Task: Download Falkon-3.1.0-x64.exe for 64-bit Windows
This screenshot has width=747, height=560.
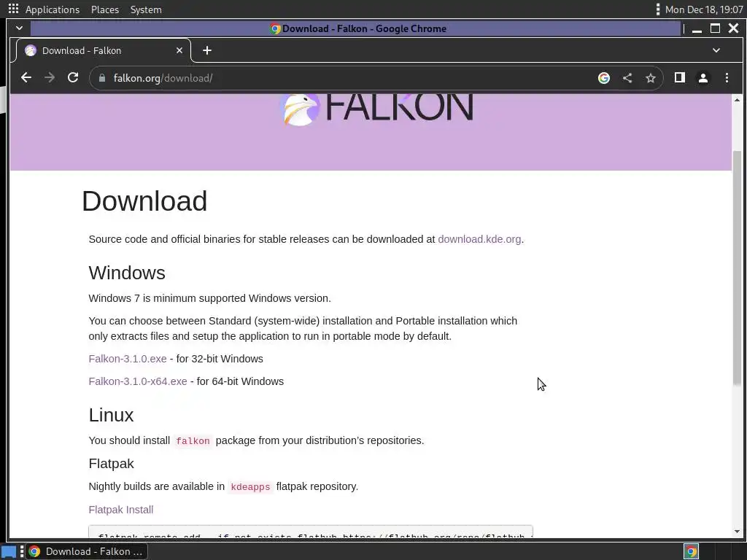Action: point(138,381)
